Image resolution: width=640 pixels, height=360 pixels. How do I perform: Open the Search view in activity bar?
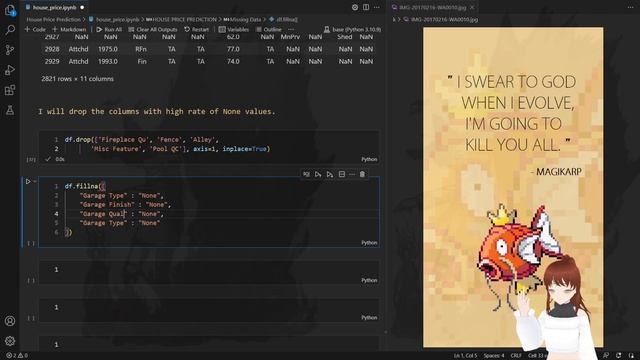coord(10,30)
